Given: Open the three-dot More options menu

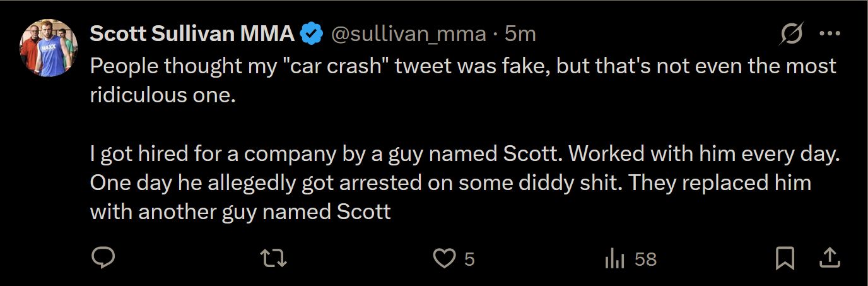Looking at the screenshot, I should 829,34.
